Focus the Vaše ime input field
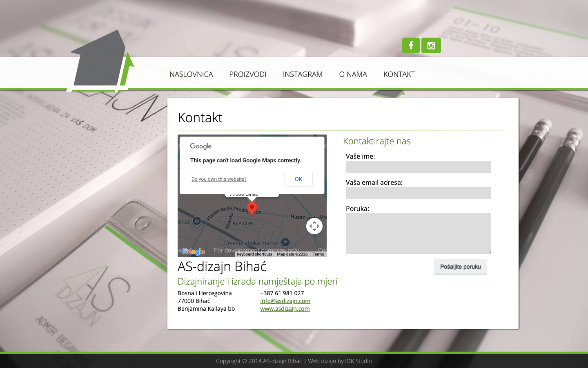This screenshot has width=588, height=368. click(419, 167)
